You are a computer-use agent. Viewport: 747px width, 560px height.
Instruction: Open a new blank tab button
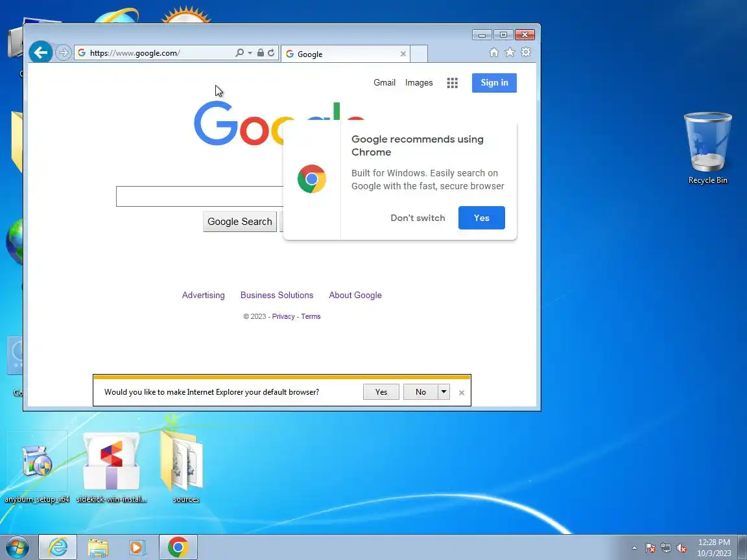click(x=419, y=54)
